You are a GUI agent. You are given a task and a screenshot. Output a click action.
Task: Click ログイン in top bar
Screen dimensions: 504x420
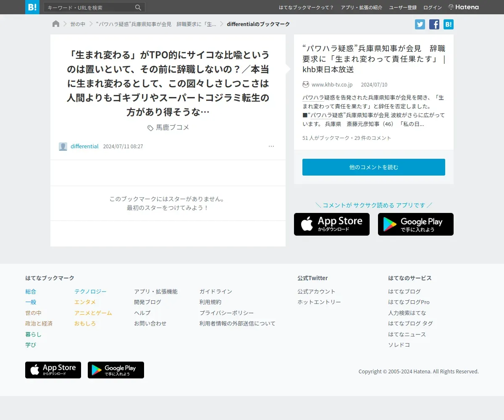click(433, 8)
